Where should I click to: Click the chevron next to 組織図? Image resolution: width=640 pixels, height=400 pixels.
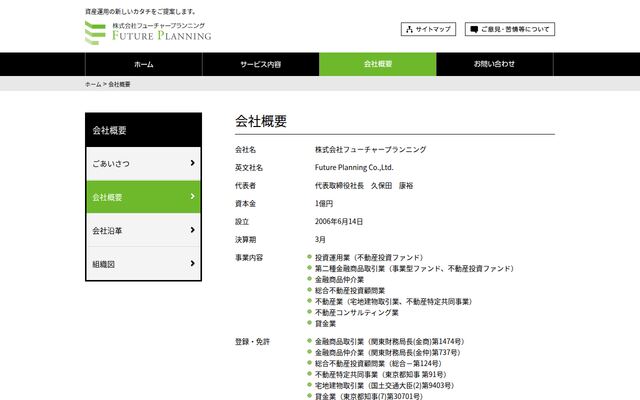pyautogui.click(x=192, y=263)
